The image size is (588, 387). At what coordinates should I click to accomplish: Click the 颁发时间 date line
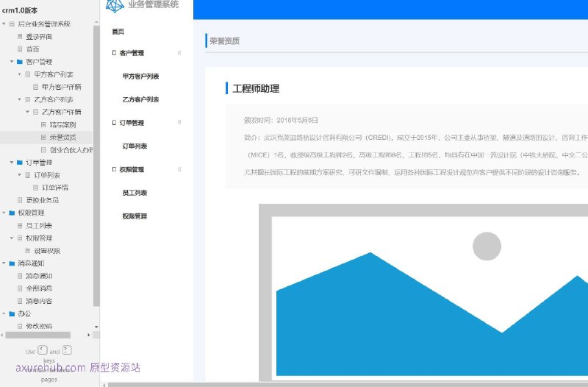[281, 120]
